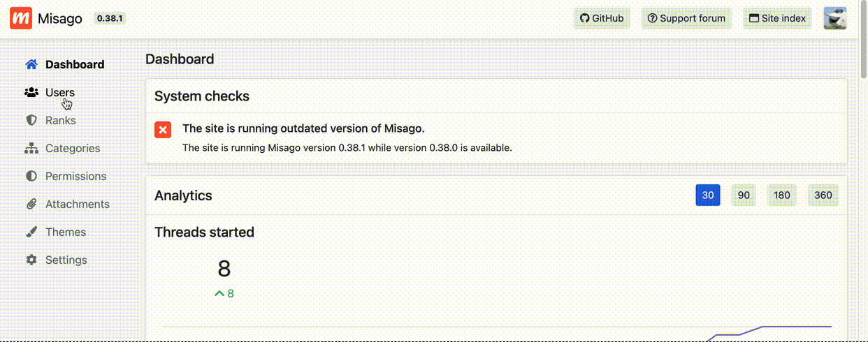Click the Misago logo icon
The image size is (868, 342).
21,18
